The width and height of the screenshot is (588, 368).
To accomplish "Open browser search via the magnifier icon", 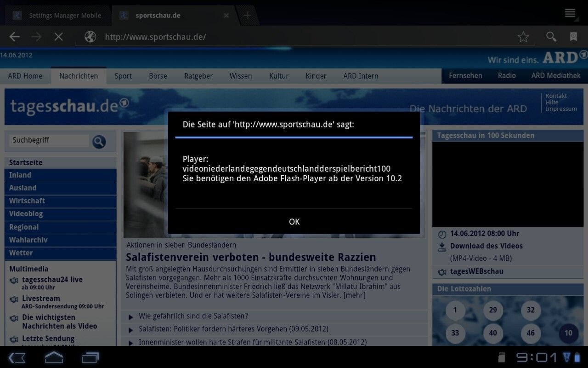I will (551, 37).
